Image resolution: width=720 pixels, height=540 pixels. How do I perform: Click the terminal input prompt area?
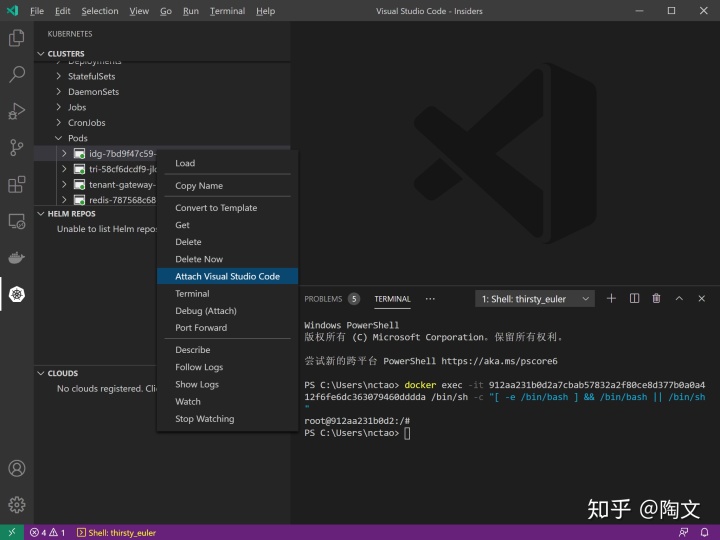(407, 433)
